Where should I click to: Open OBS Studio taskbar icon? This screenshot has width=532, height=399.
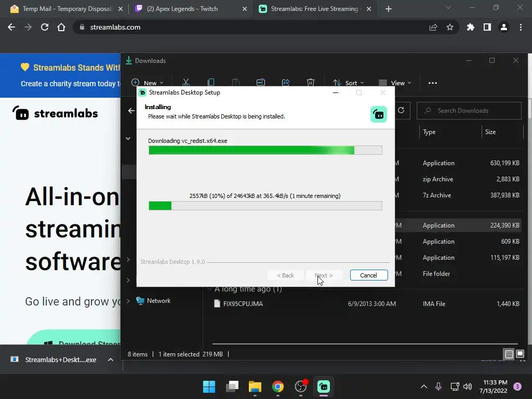301,387
